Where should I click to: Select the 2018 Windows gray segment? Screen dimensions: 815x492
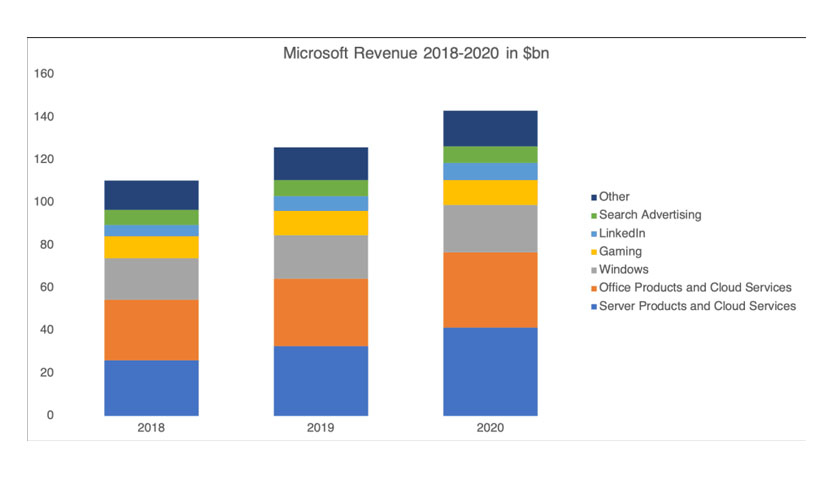151,280
